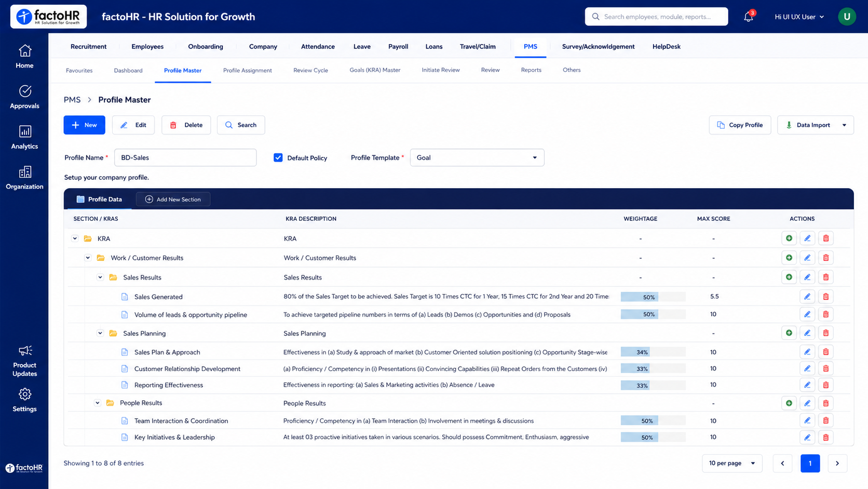Viewport: 868px width, 489px height.
Task: Click Reporting Effectiveness 33% weightage bar
Action: click(x=653, y=385)
